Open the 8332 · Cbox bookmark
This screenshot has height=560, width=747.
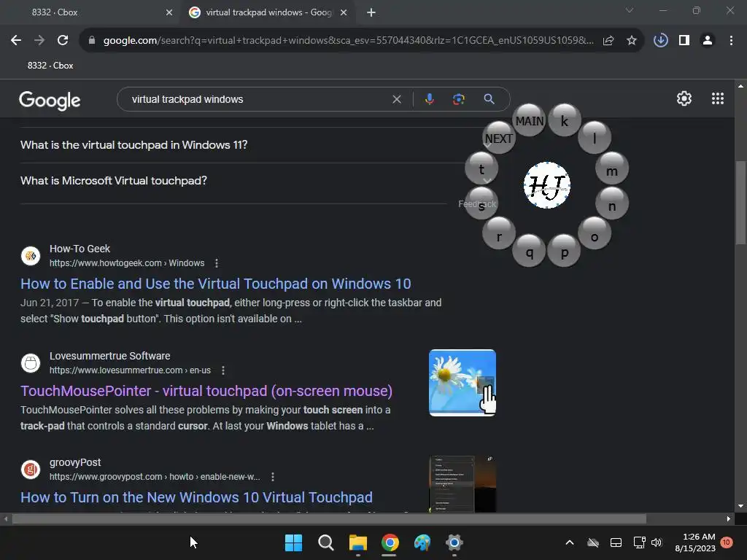tap(50, 66)
